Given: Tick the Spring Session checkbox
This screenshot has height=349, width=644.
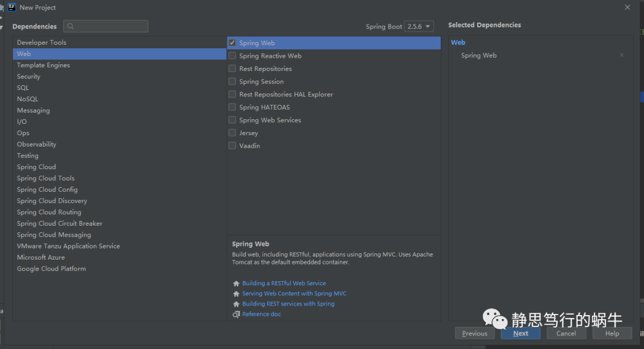Looking at the screenshot, I should tap(232, 81).
